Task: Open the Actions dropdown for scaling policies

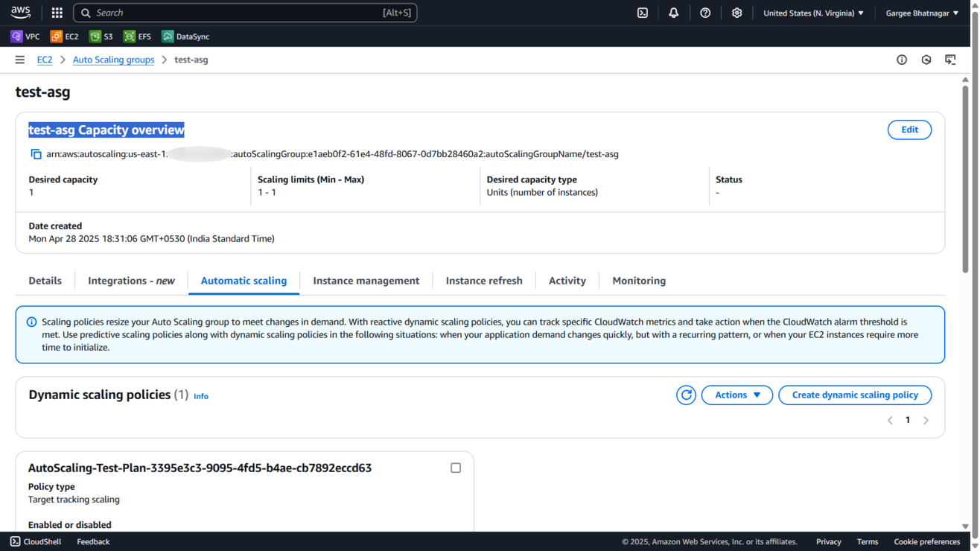Action: (737, 395)
